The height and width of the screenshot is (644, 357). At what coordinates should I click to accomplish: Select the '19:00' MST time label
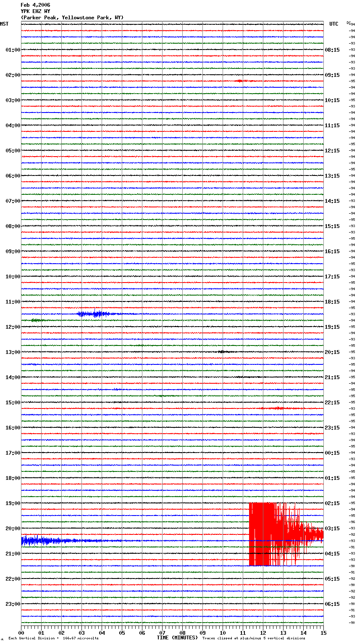(x=13, y=503)
